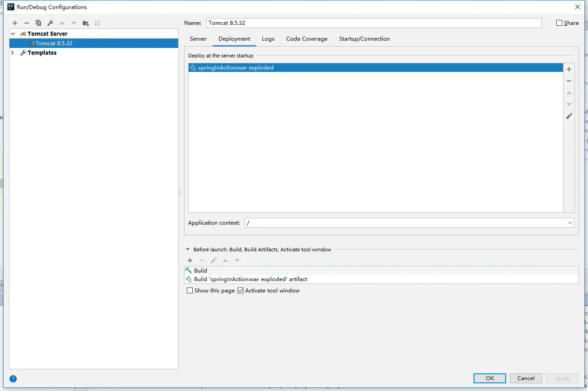Move before launch task up

pos(225,260)
